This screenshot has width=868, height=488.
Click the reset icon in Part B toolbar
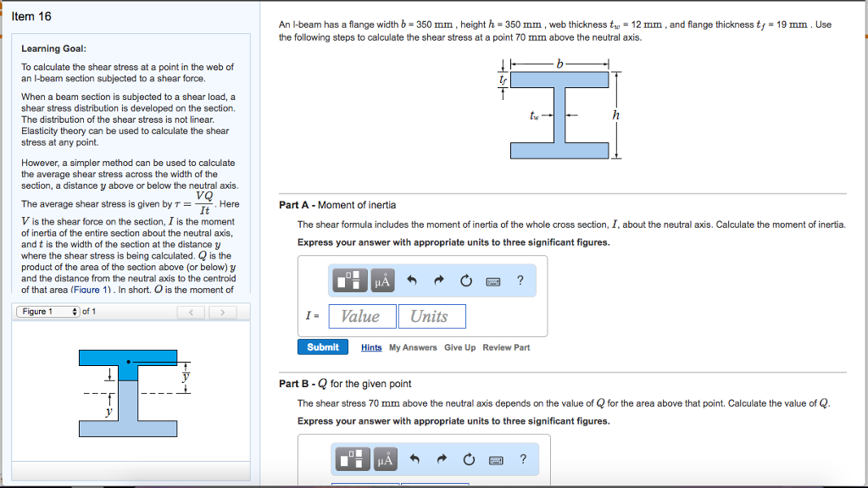coord(469,459)
